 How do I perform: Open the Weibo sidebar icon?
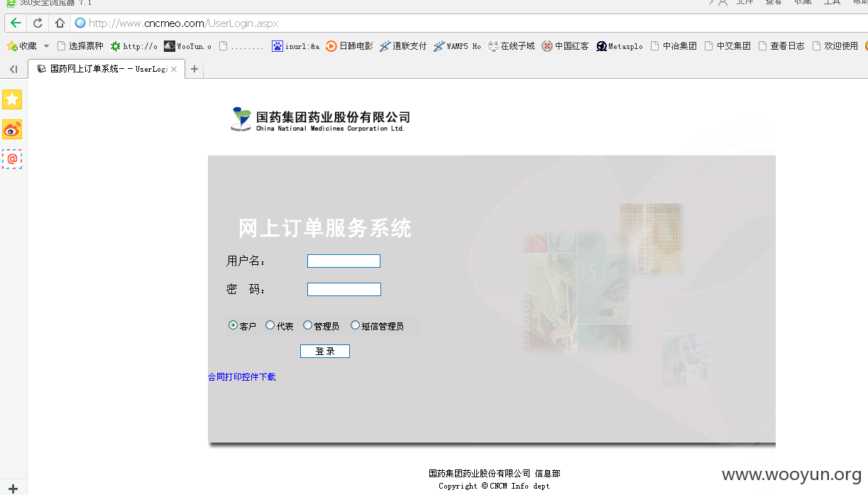pyautogui.click(x=12, y=129)
